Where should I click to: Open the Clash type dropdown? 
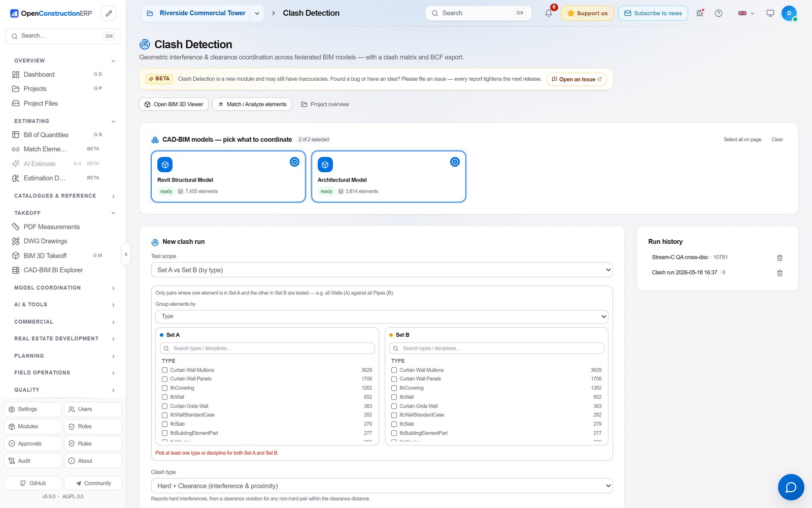[x=382, y=486]
